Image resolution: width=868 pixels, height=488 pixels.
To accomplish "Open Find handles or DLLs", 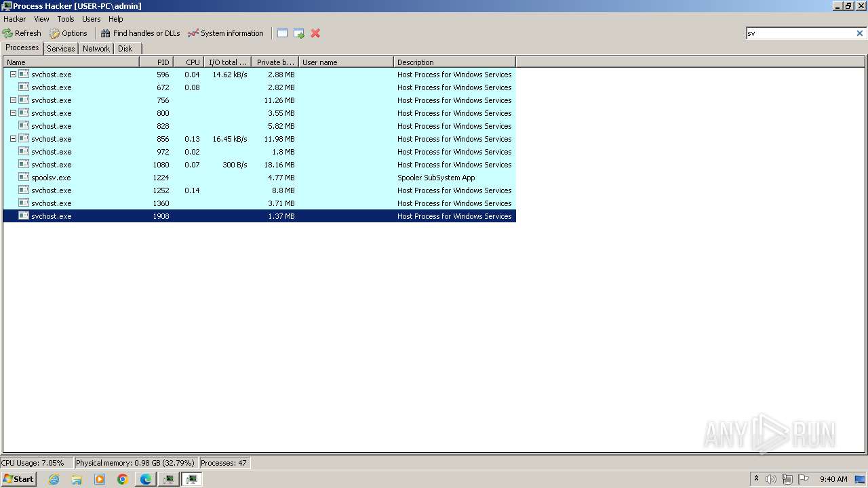I will (140, 33).
